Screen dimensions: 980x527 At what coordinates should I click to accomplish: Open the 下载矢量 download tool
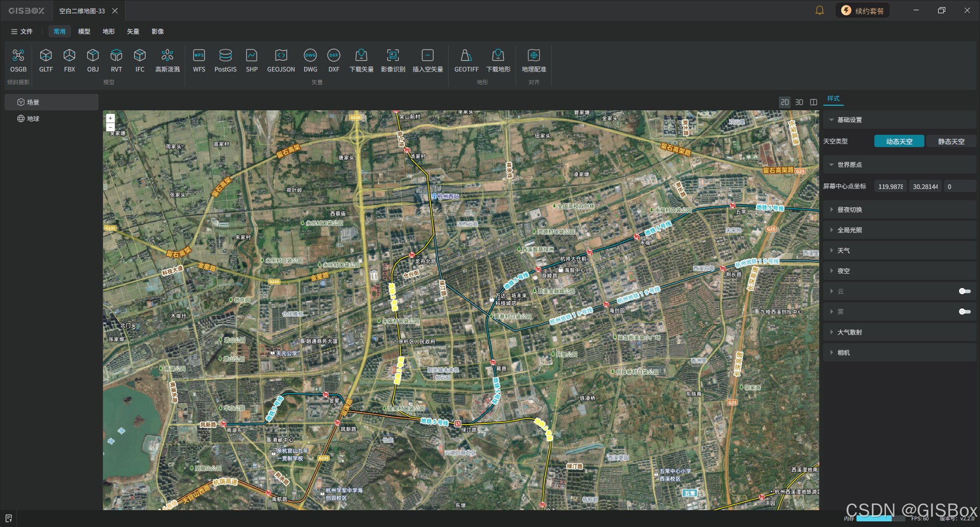point(361,60)
